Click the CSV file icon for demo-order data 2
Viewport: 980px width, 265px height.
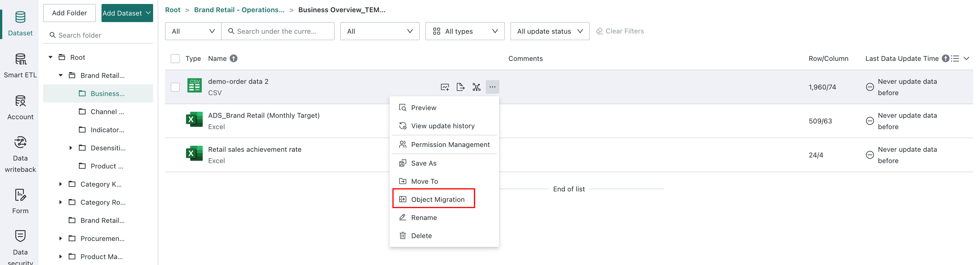tap(195, 86)
